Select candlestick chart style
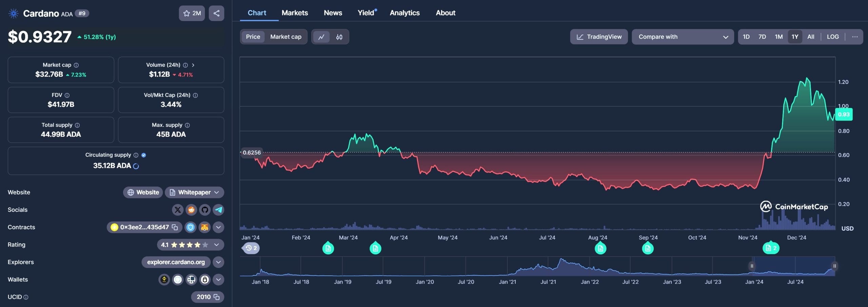Image resolution: width=868 pixels, height=307 pixels. pyautogui.click(x=339, y=37)
